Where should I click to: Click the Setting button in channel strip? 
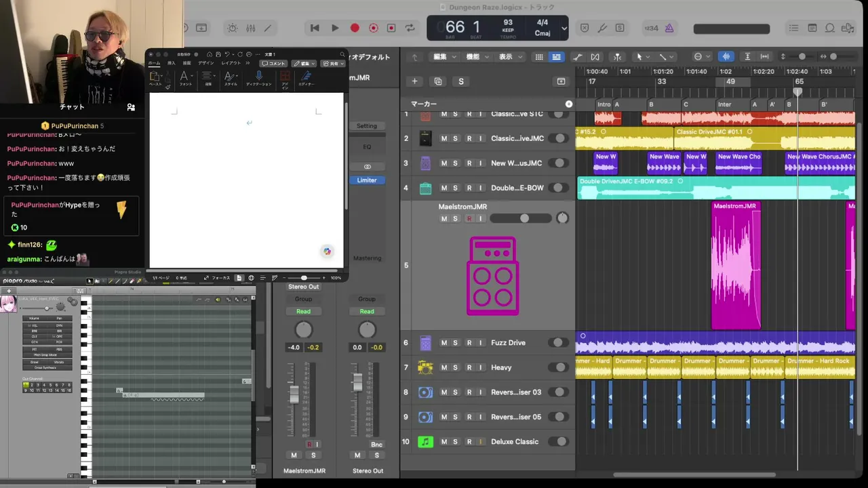[x=367, y=126]
